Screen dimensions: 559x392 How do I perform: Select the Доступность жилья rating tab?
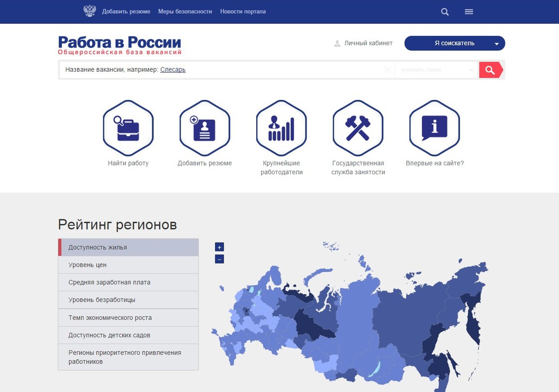[x=128, y=247]
